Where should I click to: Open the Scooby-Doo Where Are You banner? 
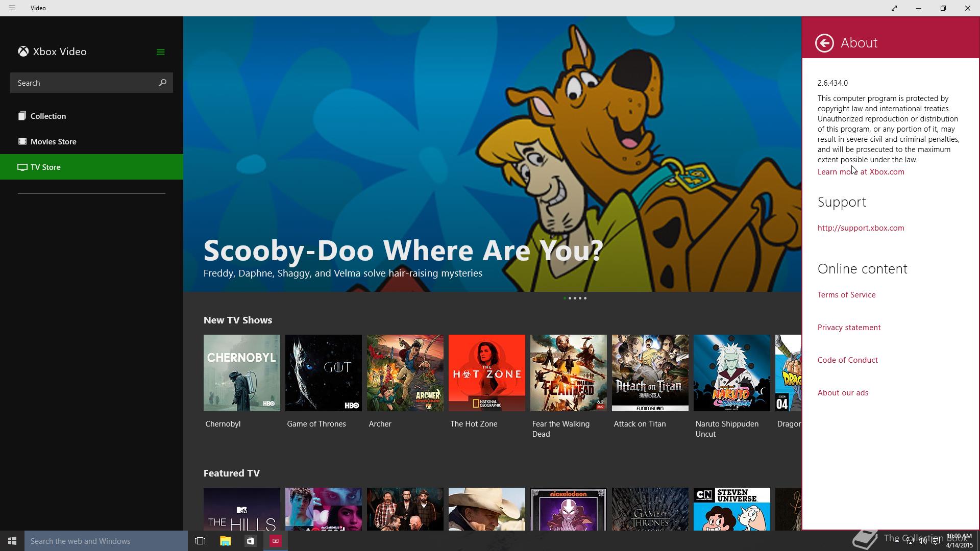[x=493, y=154]
